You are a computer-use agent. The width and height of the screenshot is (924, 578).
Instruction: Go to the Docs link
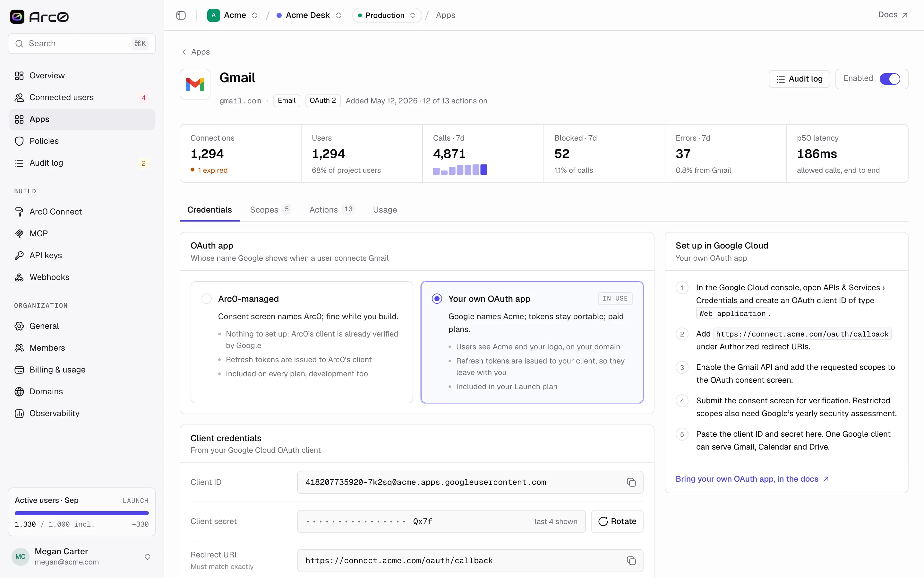[x=893, y=15]
